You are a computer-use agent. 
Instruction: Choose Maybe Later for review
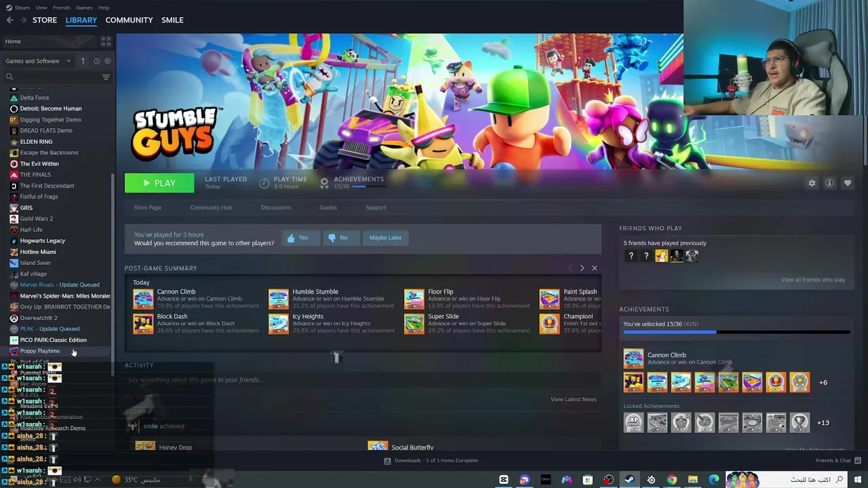(385, 238)
